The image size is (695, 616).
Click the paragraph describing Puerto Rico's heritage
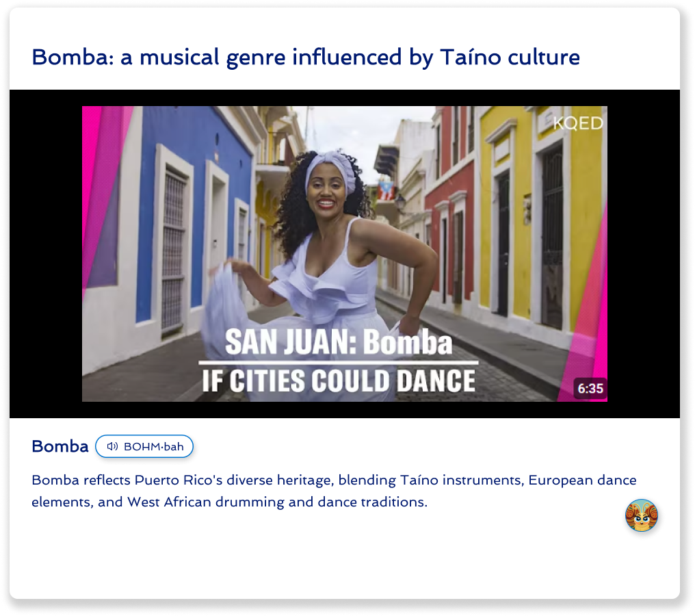point(334,491)
